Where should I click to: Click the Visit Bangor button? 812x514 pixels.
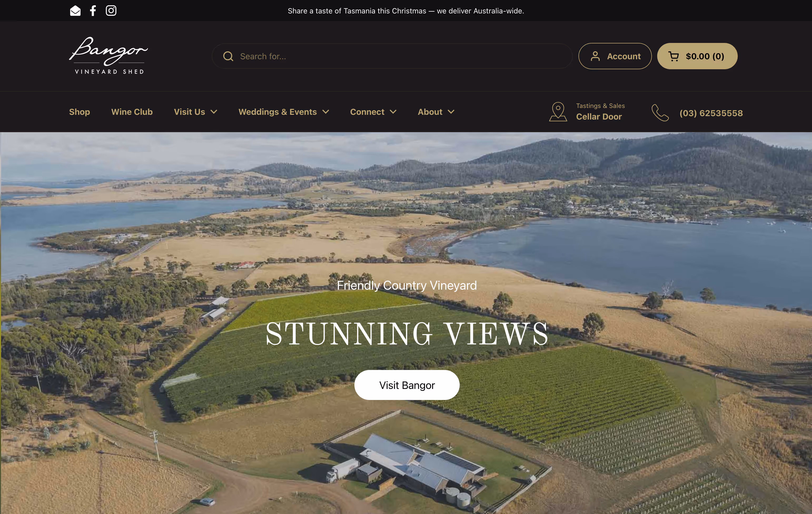coord(407,385)
